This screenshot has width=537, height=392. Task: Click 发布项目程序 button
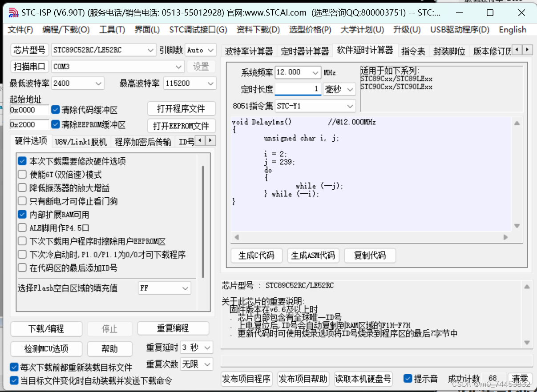pos(246,379)
